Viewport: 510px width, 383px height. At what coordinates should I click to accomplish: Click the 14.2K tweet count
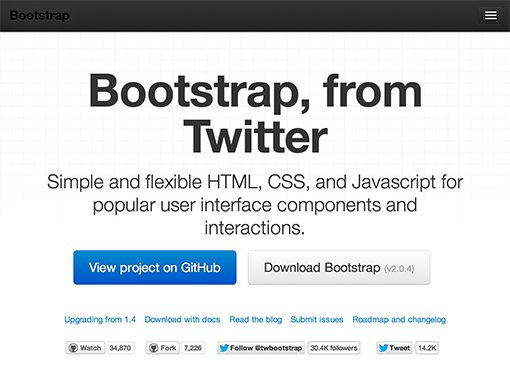[x=427, y=348]
